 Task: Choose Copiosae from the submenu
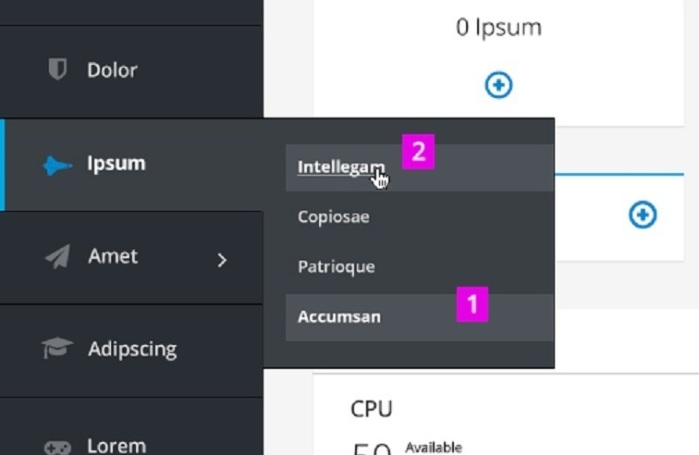[x=333, y=216]
